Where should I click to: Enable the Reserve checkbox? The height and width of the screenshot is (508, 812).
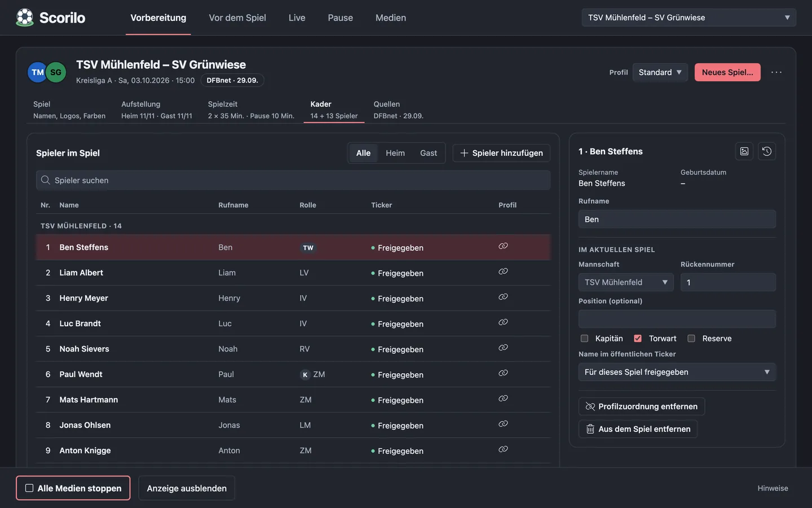coord(691,339)
